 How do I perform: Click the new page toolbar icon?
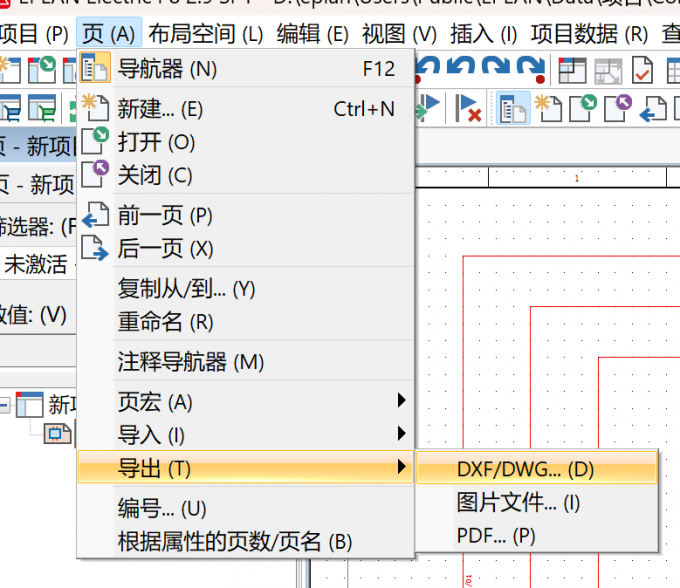coord(548,108)
